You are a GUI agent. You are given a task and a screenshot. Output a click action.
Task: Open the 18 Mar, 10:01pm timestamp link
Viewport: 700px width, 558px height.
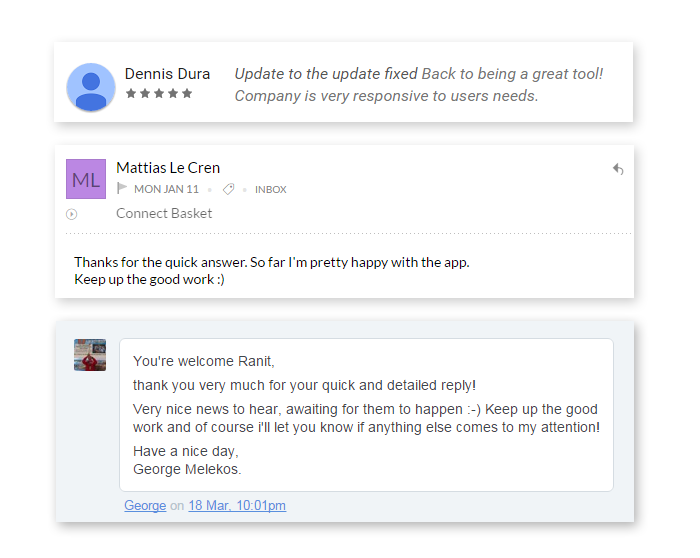tap(237, 505)
